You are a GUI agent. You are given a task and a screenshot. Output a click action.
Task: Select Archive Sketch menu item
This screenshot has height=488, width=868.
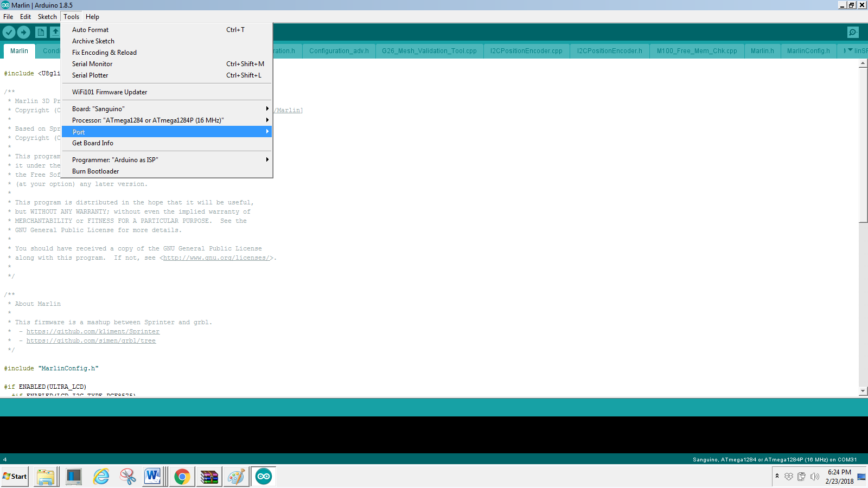pyautogui.click(x=167, y=41)
